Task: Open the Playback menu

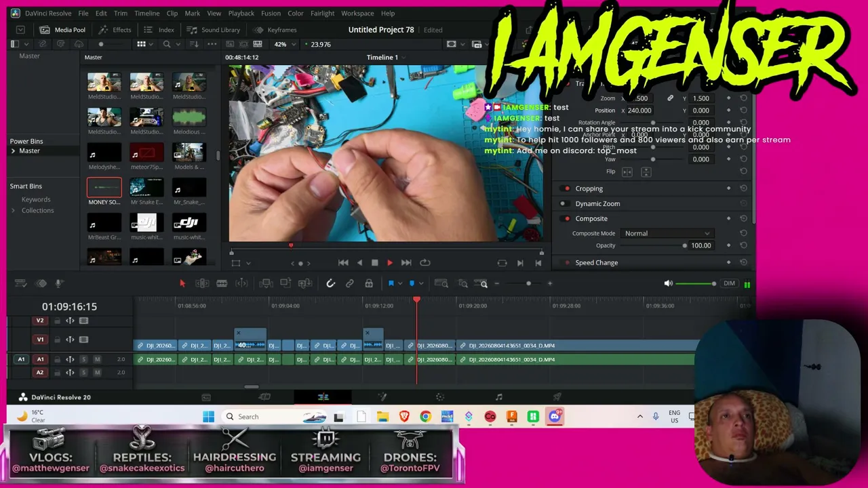Action: tap(241, 13)
